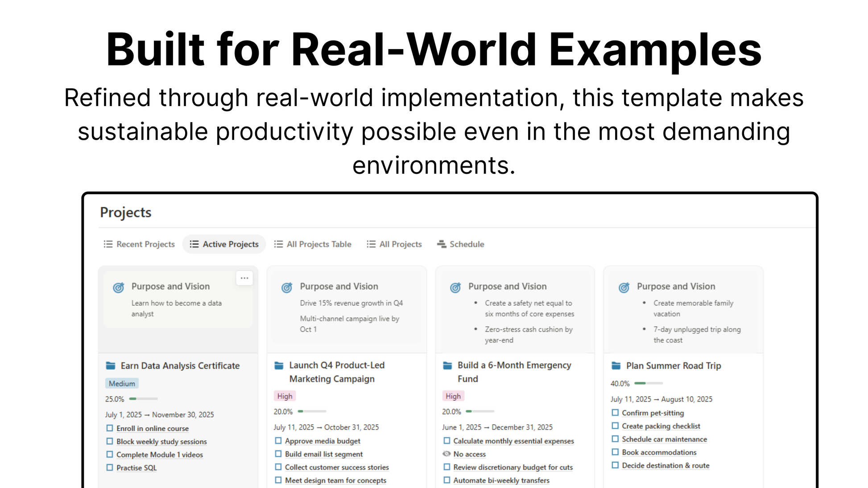This screenshot has height=488, width=868.
Task: Open the Plan Summer Road Trip project
Action: tap(674, 366)
